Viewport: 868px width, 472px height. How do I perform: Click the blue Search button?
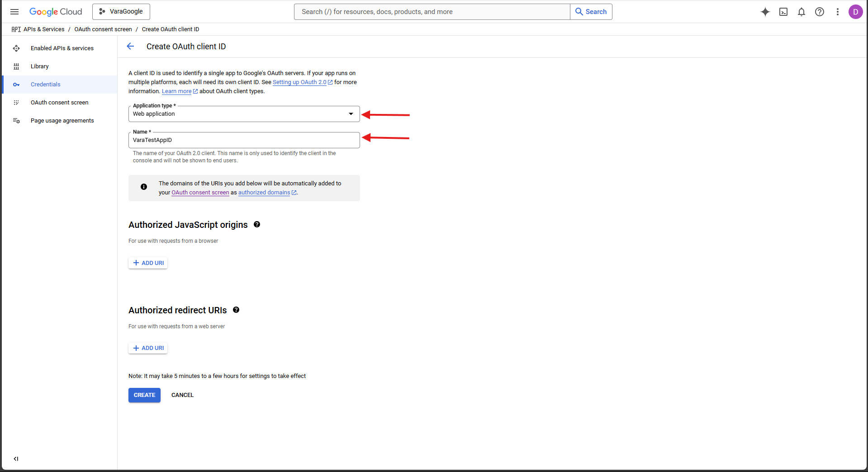[x=591, y=12]
